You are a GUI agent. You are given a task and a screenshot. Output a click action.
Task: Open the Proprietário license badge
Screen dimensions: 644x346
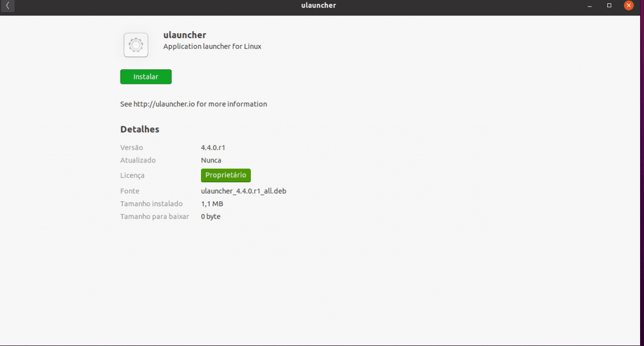(226, 175)
